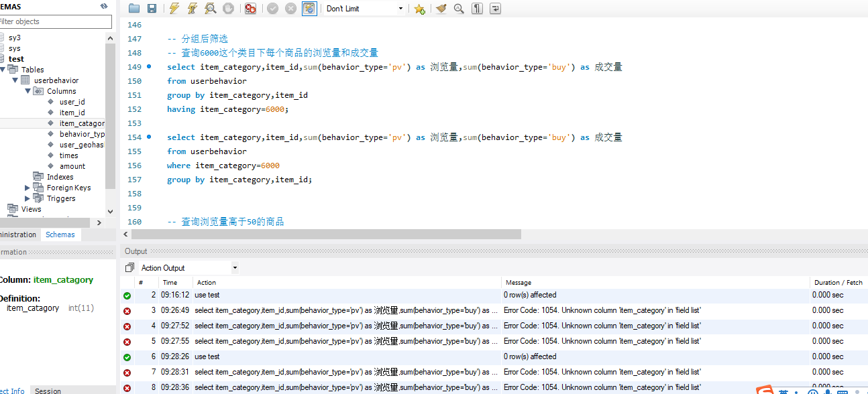Refresh schemas with the icon beside SCHEMAS title

pyautogui.click(x=104, y=5)
